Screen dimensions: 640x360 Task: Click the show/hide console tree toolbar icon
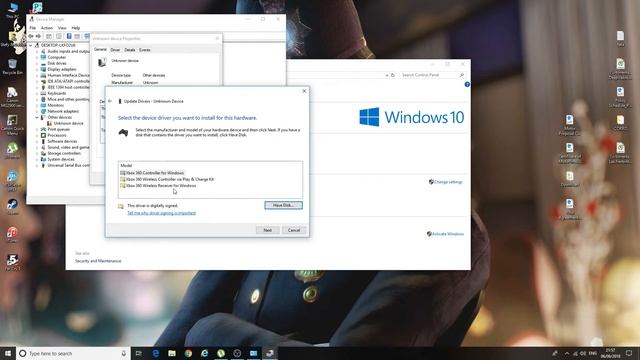49,36
